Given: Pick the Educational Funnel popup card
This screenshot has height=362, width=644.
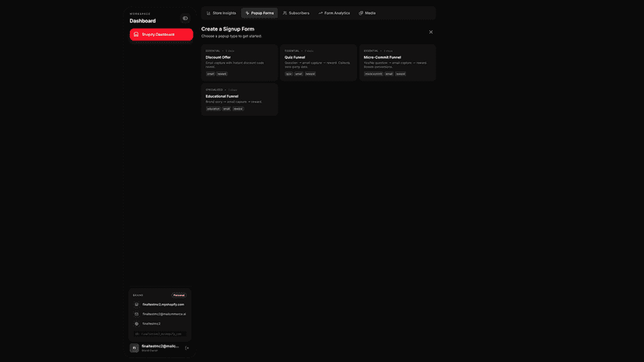Looking at the screenshot, I should [x=240, y=99].
